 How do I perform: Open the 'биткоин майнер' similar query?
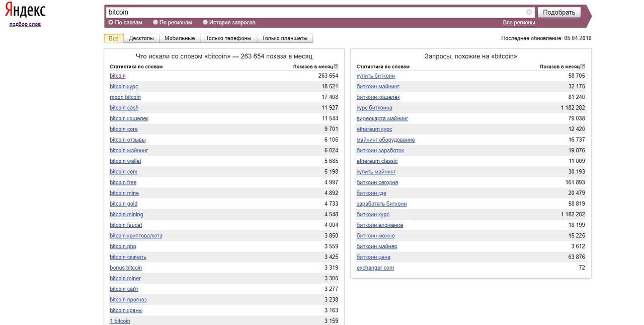pyautogui.click(x=377, y=246)
